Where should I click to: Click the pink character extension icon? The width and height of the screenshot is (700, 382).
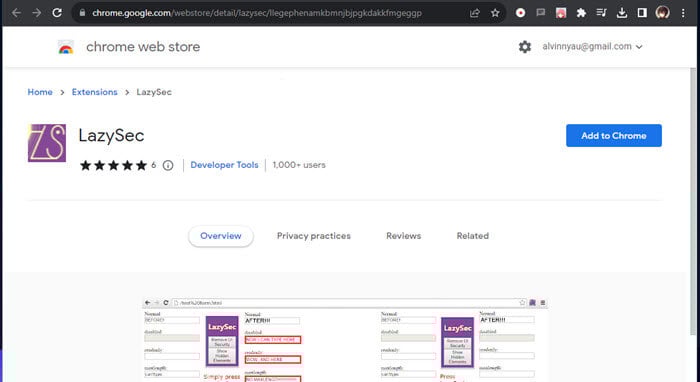click(x=561, y=13)
